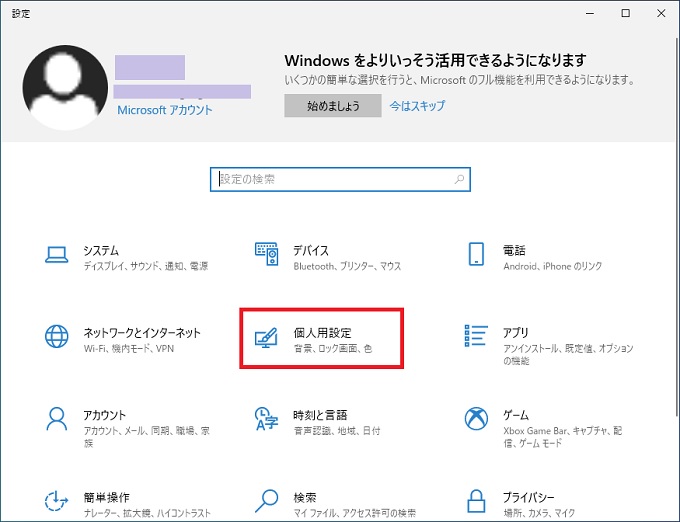680x522 pixels.
Task: Open the 電話 phone icon
Action: click(x=476, y=254)
